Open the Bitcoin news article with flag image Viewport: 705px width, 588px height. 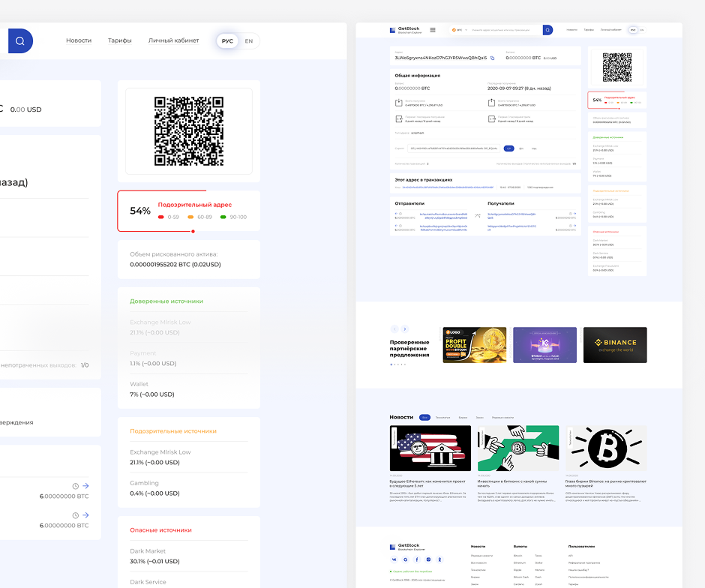click(x=430, y=448)
